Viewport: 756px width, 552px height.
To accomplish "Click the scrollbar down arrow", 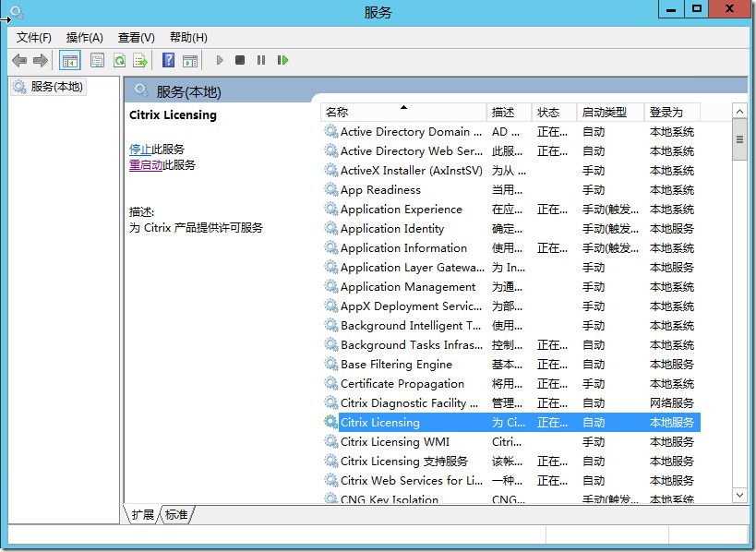I will [x=739, y=495].
